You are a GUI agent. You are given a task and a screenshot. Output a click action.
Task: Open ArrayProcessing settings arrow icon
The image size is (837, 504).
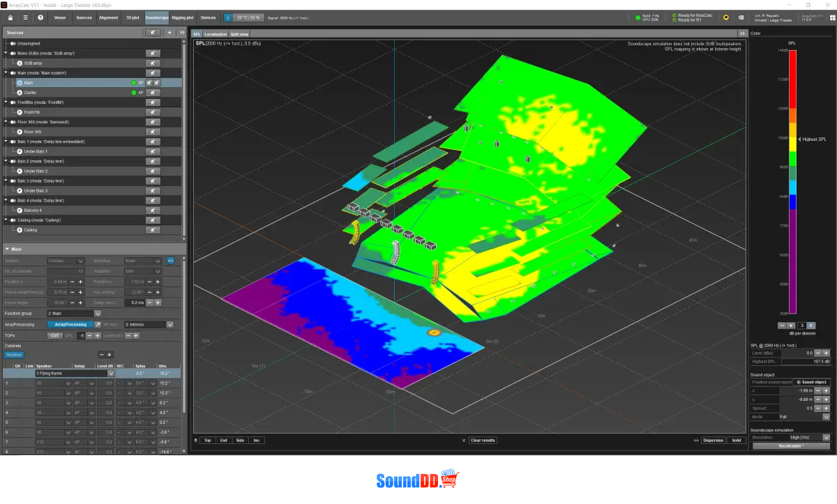[x=98, y=325]
